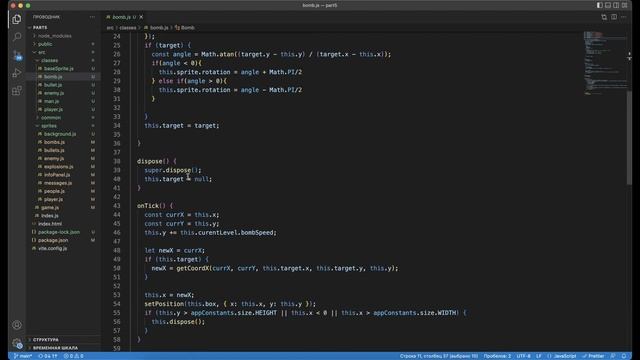Toggle primary sidebar layout icon in title bar
640x360 pixels.
tap(600, 5)
